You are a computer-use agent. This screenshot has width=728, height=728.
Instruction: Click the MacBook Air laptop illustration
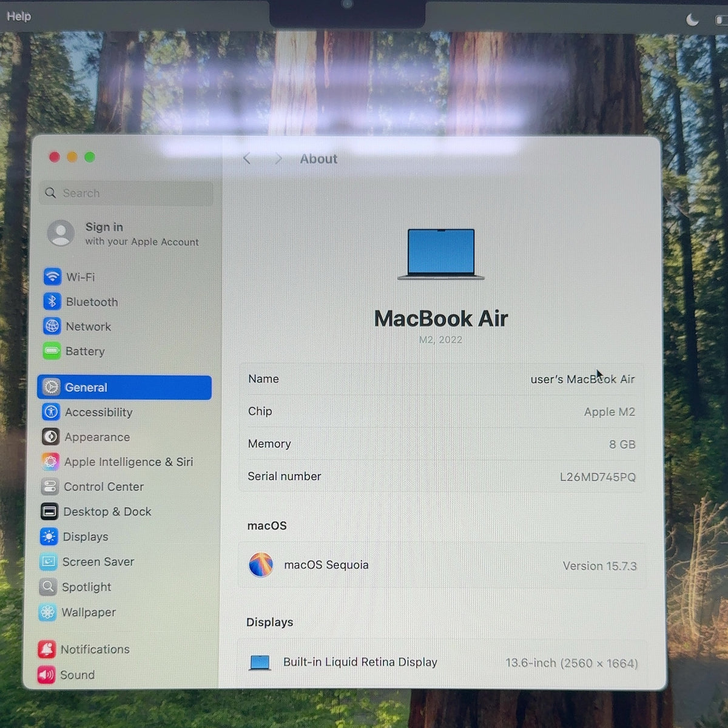pyautogui.click(x=441, y=254)
